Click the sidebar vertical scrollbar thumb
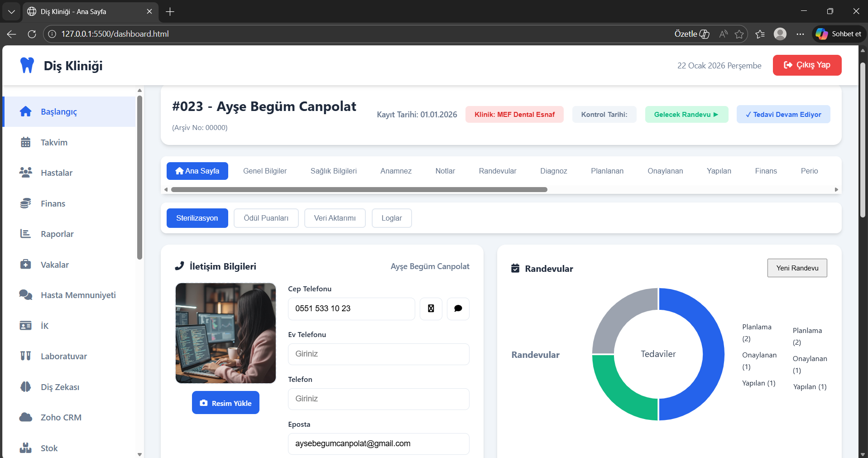This screenshot has width=868, height=458. [x=139, y=178]
